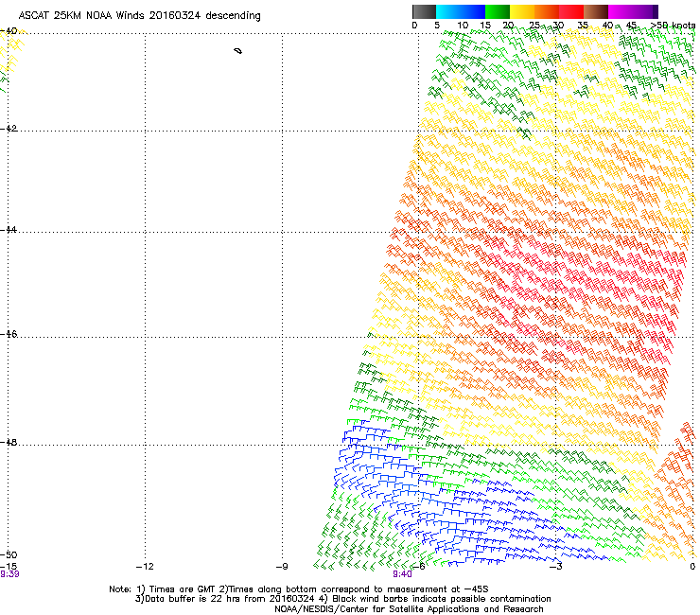Viewport: 700px width, 615px height.
Task: Click the legend number 10
Action: pos(463,26)
